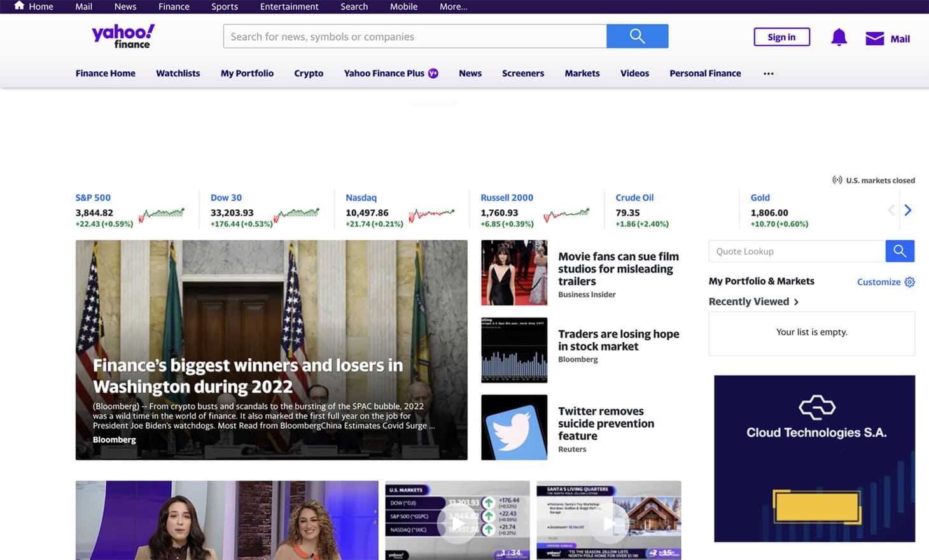Click the Mail envelope icon
This screenshot has height=560, width=929.
874,38
